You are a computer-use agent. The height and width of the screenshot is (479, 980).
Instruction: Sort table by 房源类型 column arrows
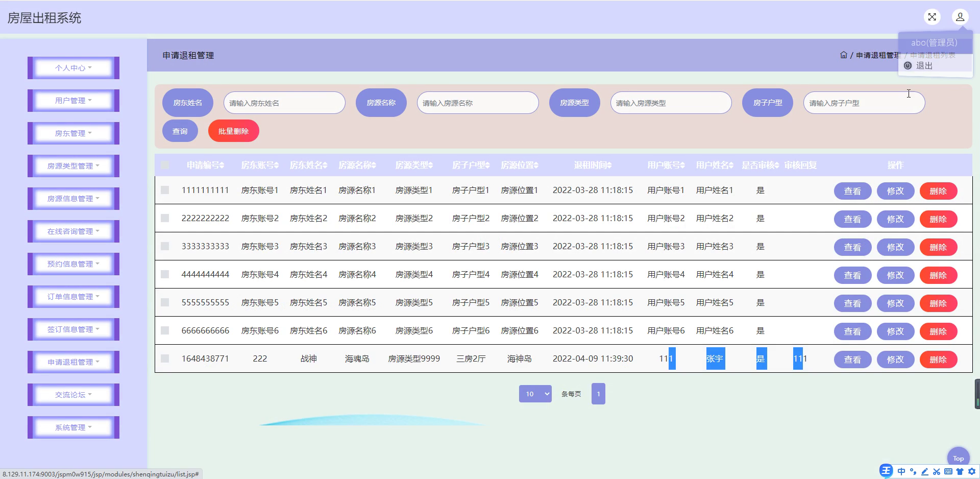pyautogui.click(x=430, y=165)
